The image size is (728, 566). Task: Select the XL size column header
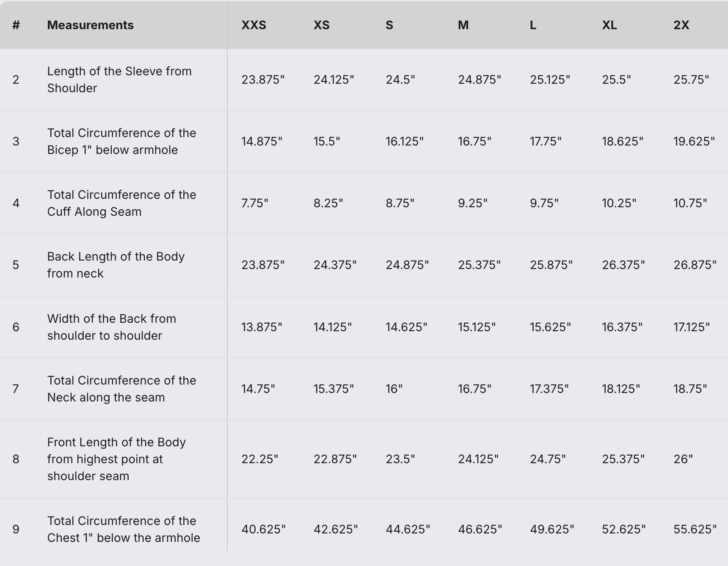pos(609,25)
